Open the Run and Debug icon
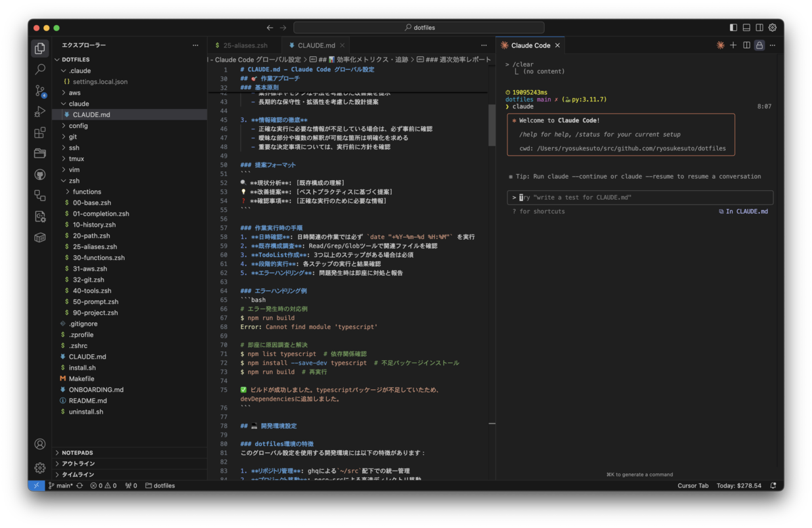Image resolution: width=812 pixels, height=528 pixels. point(40,112)
